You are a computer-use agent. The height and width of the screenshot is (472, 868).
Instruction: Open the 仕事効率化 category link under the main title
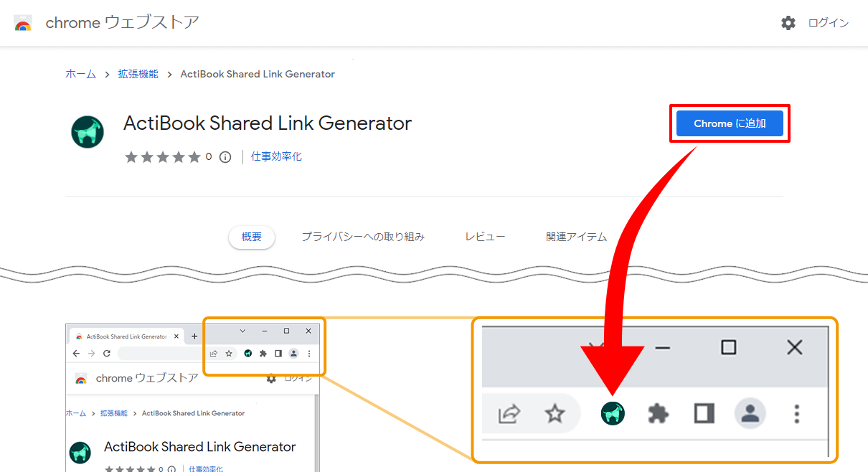point(276,156)
